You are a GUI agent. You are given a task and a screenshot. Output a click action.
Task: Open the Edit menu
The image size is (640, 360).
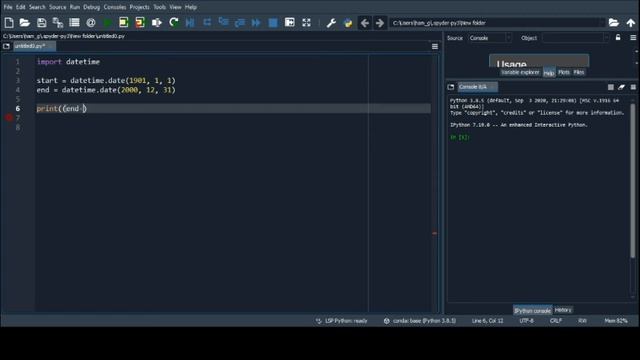pos(20,7)
